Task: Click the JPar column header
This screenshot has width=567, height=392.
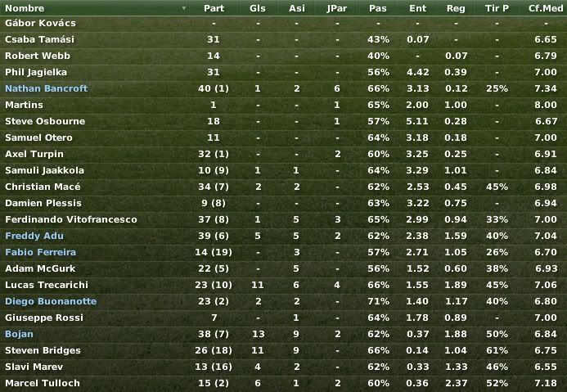Action: point(336,8)
